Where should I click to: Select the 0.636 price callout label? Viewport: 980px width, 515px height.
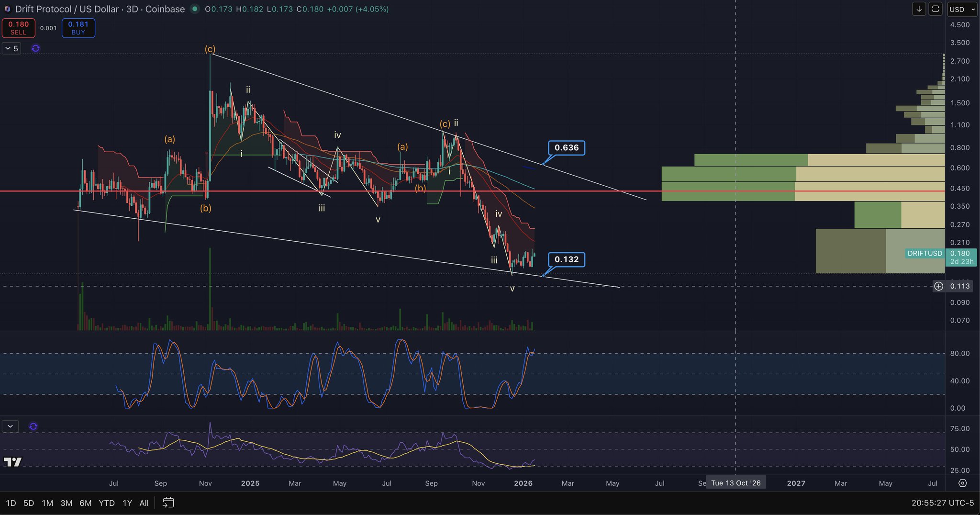(x=567, y=148)
